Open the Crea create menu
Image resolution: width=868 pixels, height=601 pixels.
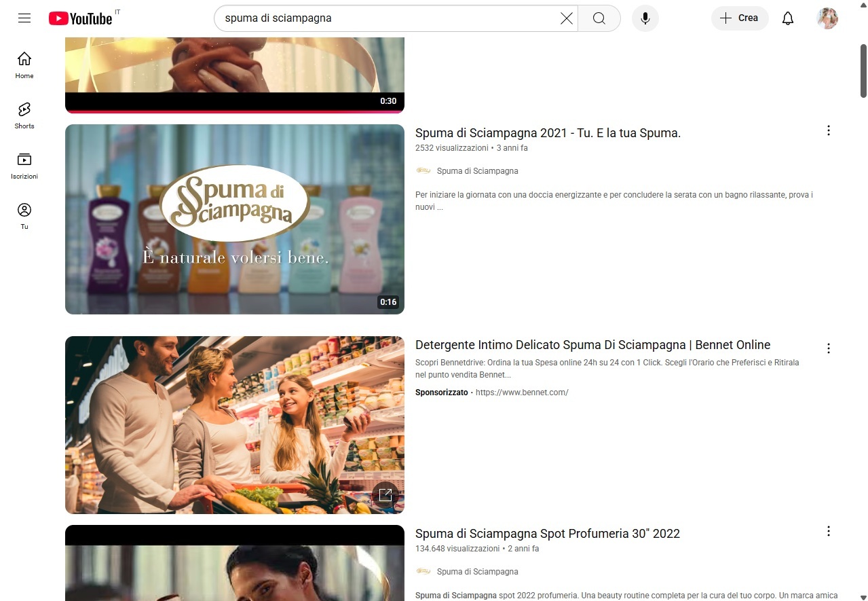click(x=740, y=18)
